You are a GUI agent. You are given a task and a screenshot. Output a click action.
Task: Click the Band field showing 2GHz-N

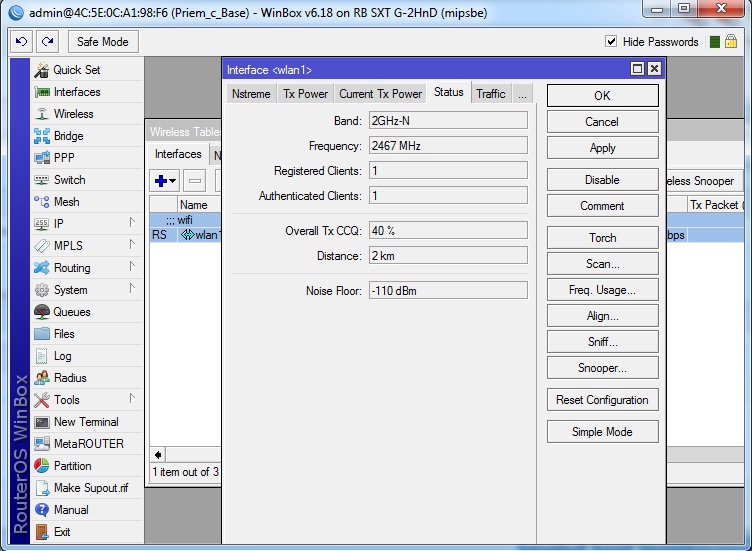coord(448,121)
